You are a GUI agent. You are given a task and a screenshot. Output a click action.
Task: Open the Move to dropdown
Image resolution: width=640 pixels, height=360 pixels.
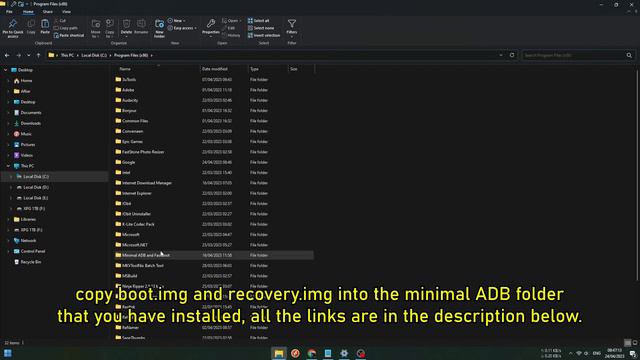tap(96, 29)
